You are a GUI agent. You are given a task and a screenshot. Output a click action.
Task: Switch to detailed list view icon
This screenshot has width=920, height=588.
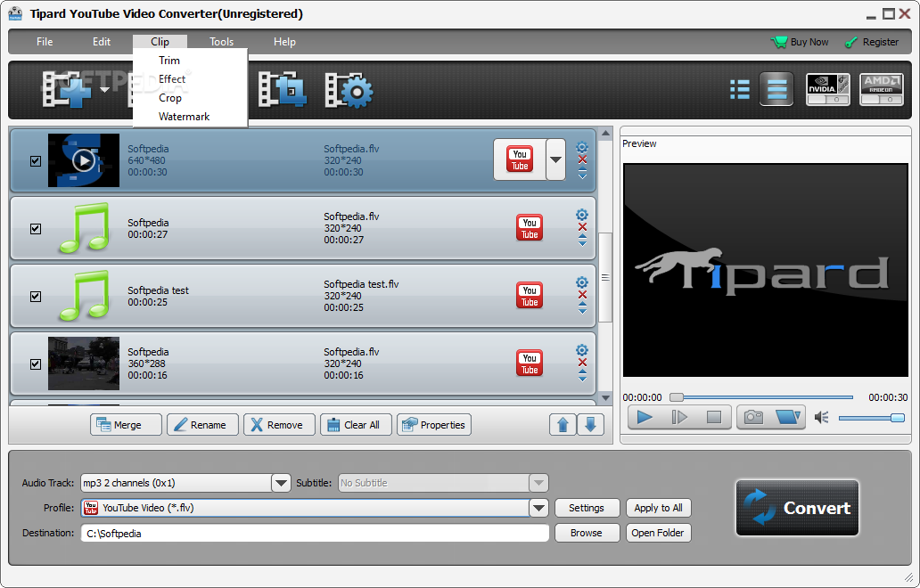pyautogui.click(x=776, y=89)
